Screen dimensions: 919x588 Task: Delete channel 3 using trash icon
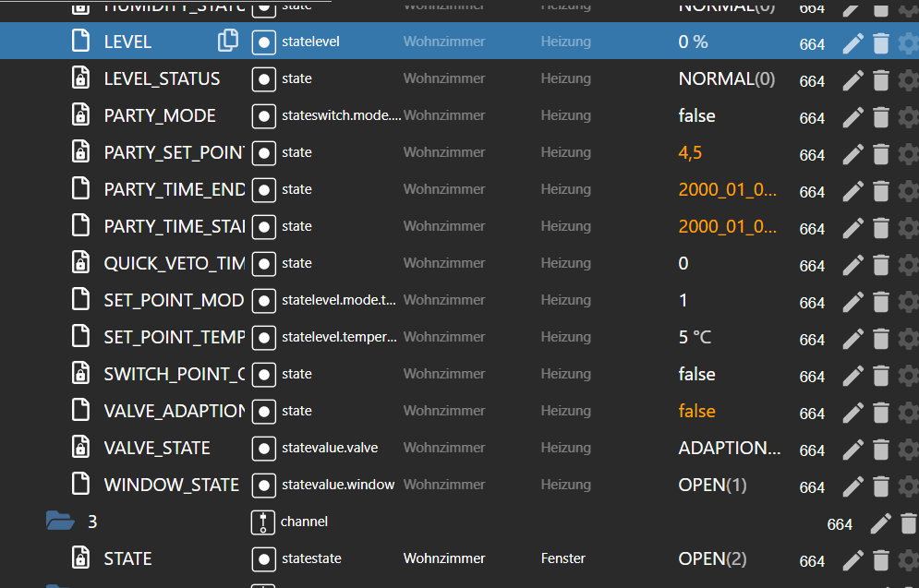coord(908,523)
